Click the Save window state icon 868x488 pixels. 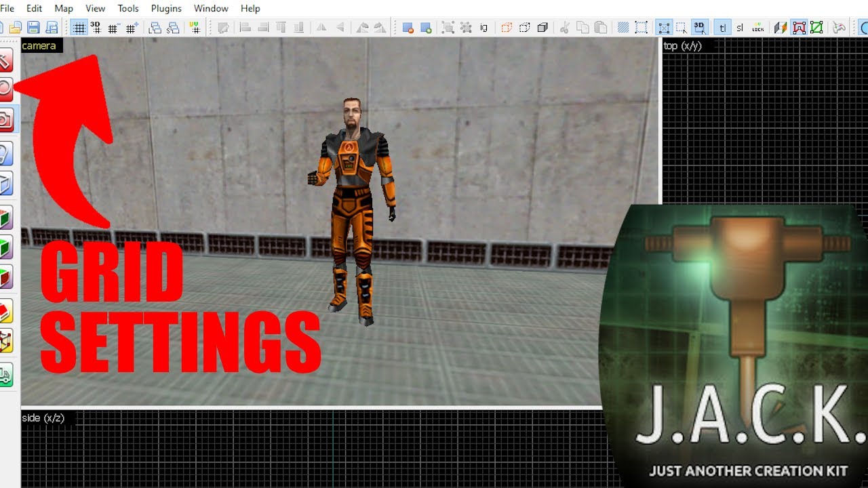[173, 28]
